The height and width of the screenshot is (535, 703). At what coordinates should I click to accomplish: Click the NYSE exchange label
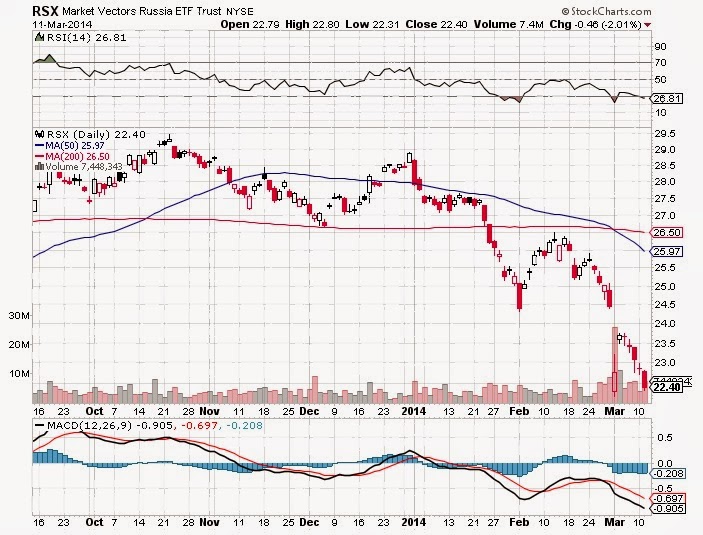[x=240, y=12]
